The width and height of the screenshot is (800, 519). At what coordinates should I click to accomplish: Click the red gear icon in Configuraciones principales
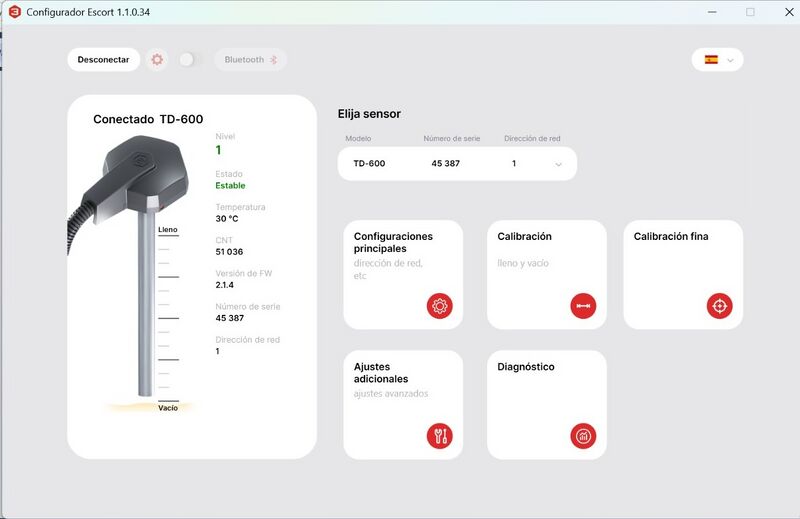tap(439, 306)
